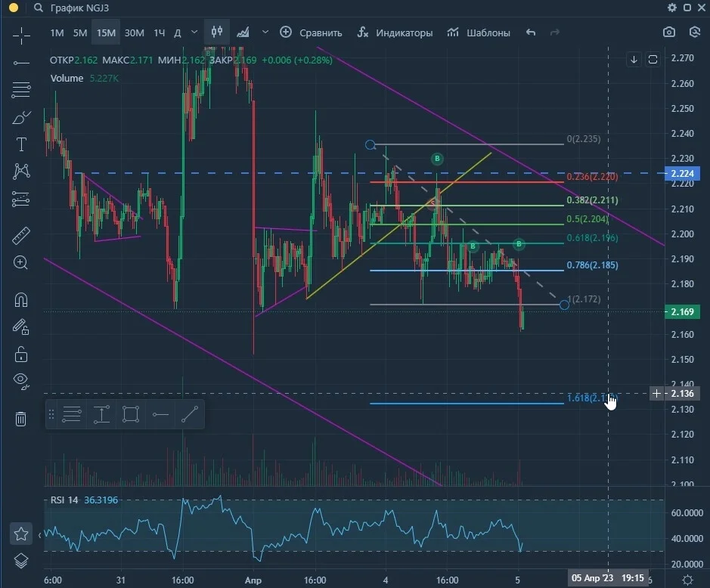
Task: Open the chart patterns tool
Action: coord(21,171)
